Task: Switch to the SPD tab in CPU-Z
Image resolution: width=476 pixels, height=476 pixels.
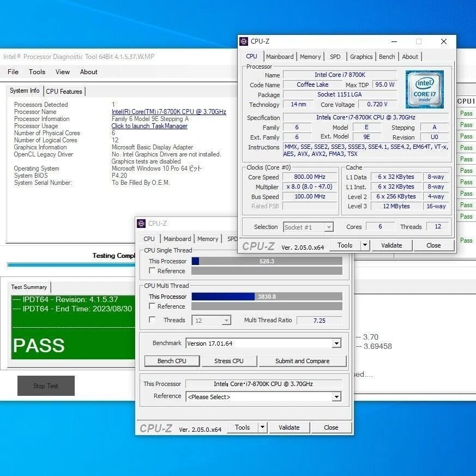Action: (335, 56)
